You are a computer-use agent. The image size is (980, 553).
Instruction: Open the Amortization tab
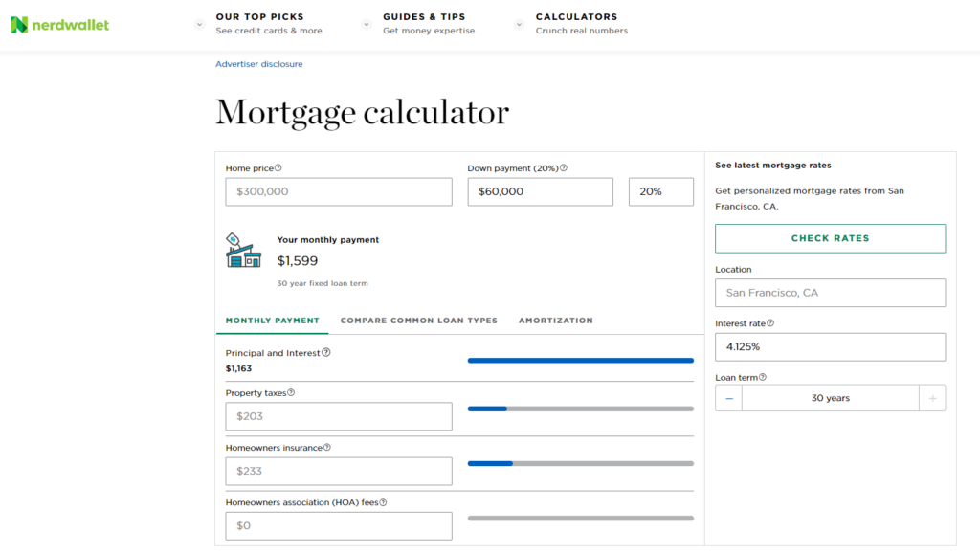(x=555, y=321)
